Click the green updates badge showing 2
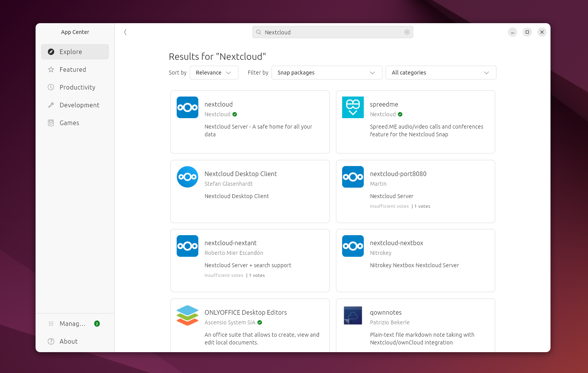This screenshot has width=588, height=373. point(97,324)
